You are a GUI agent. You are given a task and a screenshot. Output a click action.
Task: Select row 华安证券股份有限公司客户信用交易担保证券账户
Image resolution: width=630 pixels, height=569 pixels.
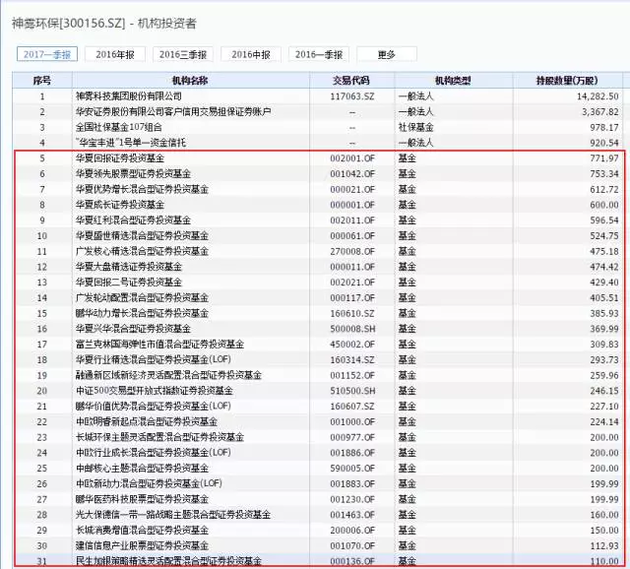317,112
